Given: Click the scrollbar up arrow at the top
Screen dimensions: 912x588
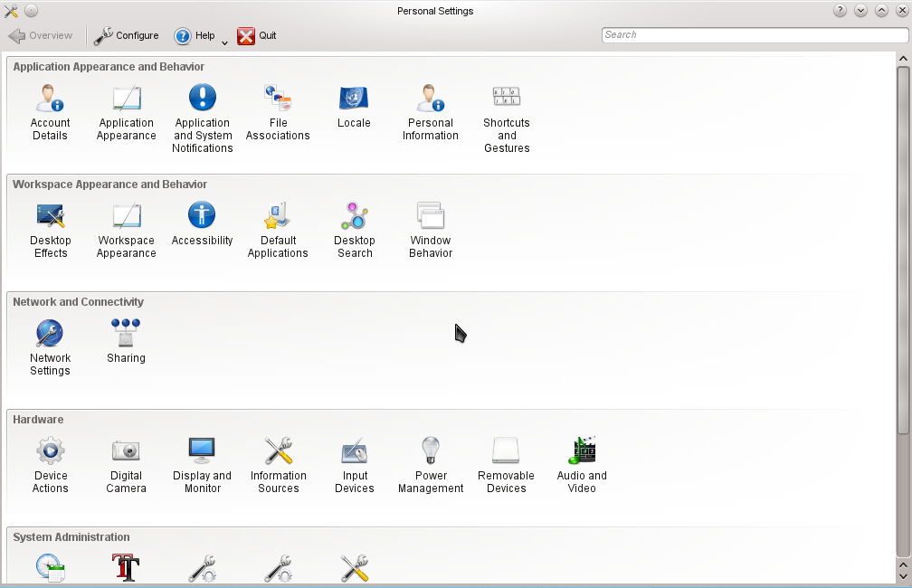Looking at the screenshot, I should pyautogui.click(x=903, y=58).
